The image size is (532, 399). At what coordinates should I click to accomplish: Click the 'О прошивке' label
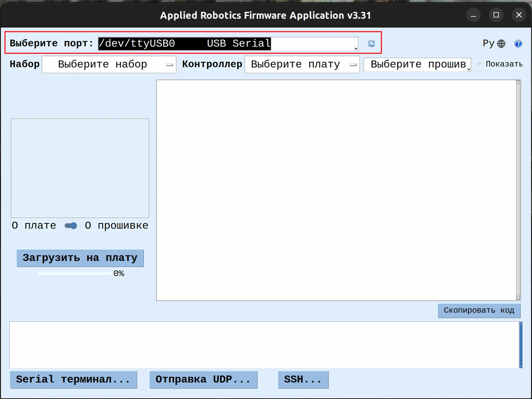point(117,226)
